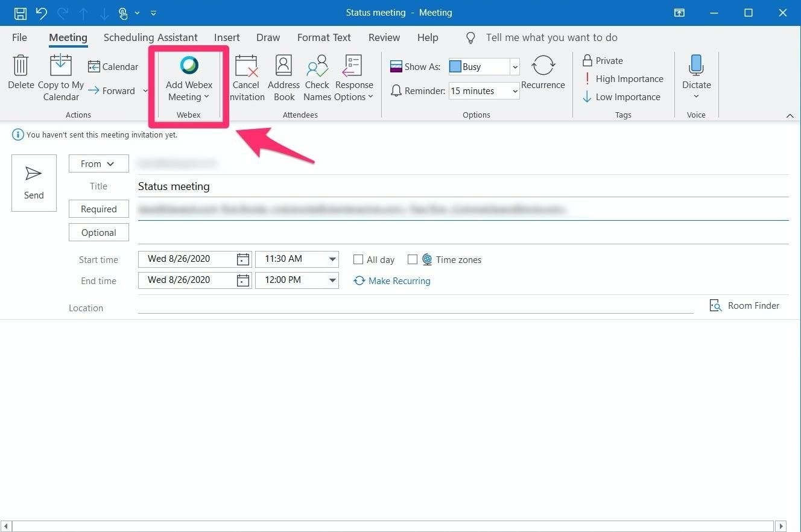
Task: Open Customize Quick Access Toolbar menu
Action: [x=153, y=13]
